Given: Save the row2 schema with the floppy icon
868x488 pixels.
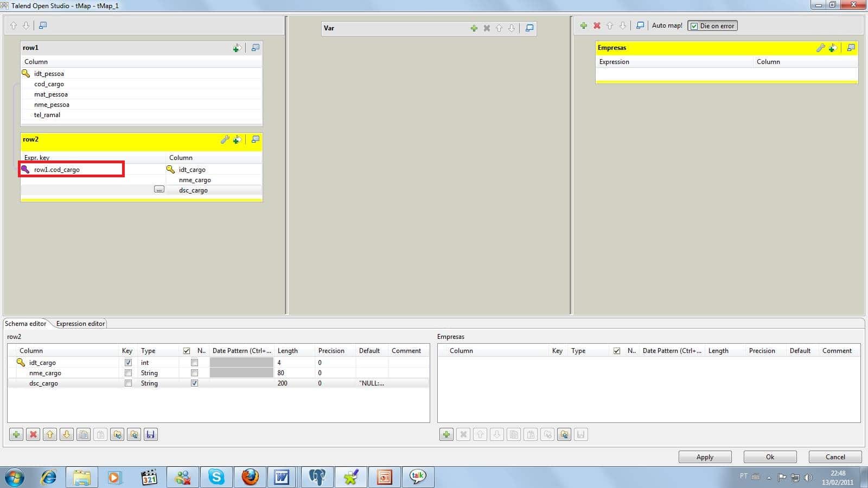Looking at the screenshot, I should click(x=151, y=434).
